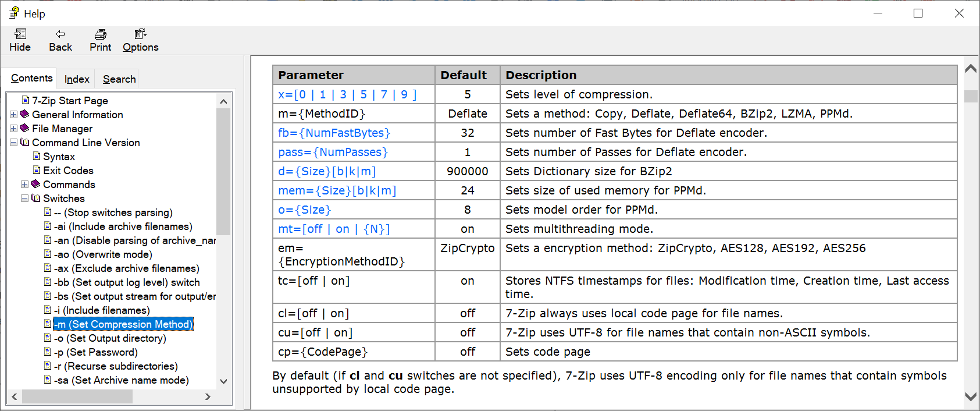Switch to the Index tab

pyautogui.click(x=77, y=79)
